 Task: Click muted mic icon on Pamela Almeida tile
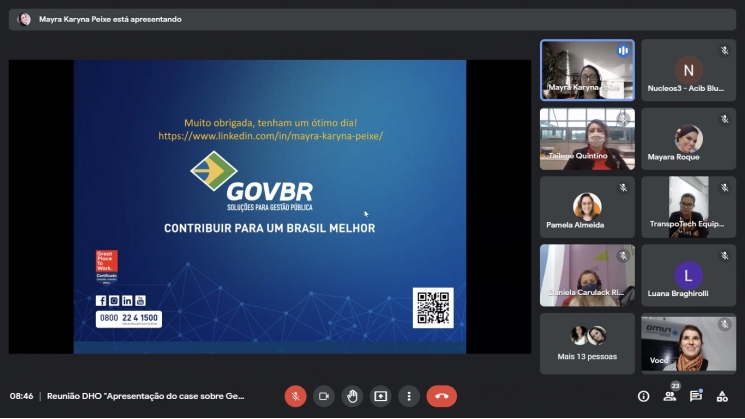623,188
